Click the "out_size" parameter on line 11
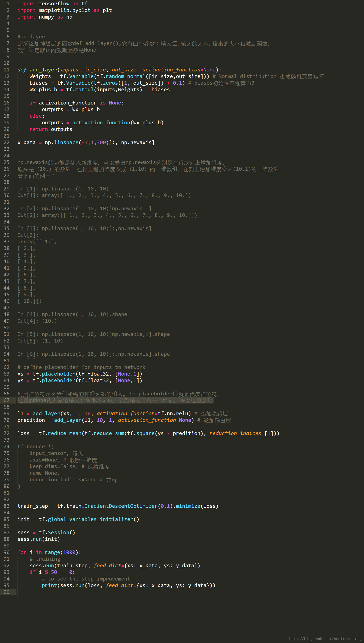The height and width of the screenshot is (643, 364). point(124,70)
